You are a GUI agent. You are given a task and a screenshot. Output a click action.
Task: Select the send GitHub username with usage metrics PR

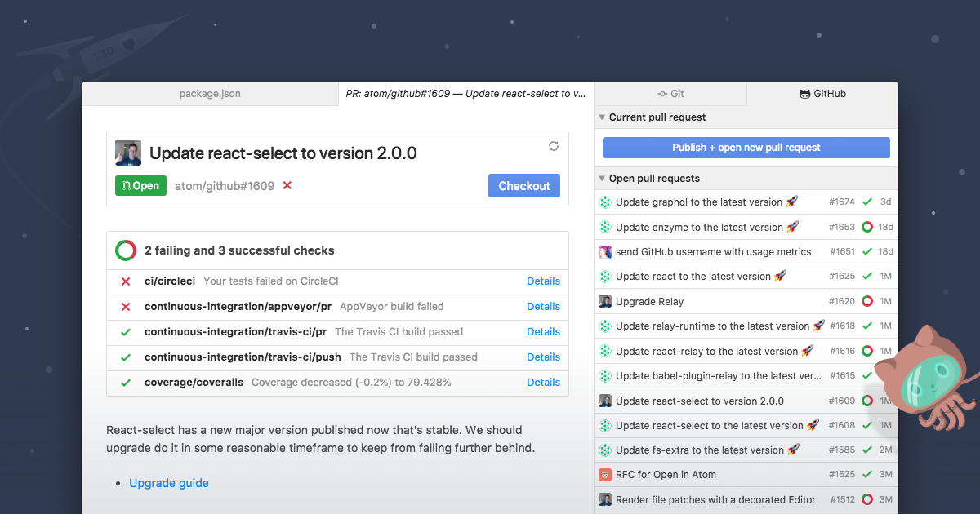click(x=713, y=251)
